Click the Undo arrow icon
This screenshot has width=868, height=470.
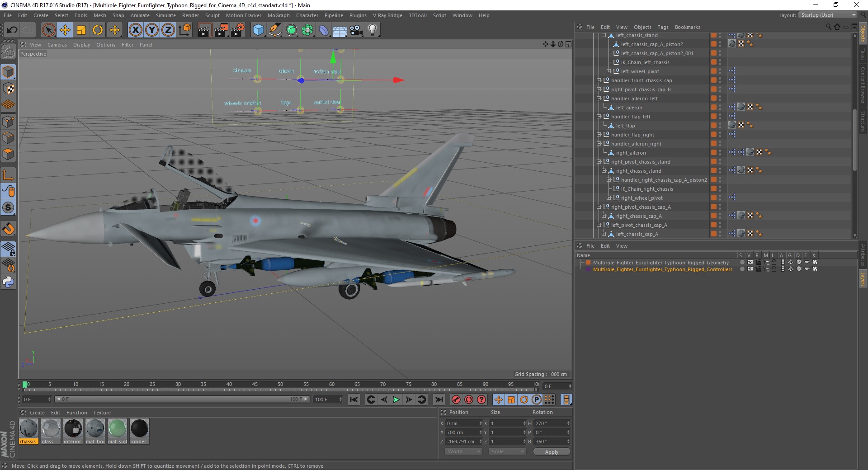click(12, 30)
